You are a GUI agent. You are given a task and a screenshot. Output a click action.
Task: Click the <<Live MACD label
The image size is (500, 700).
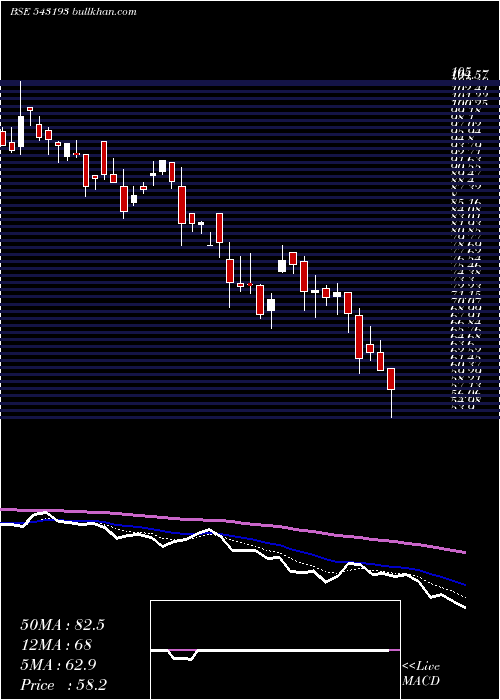pos(421,674)
